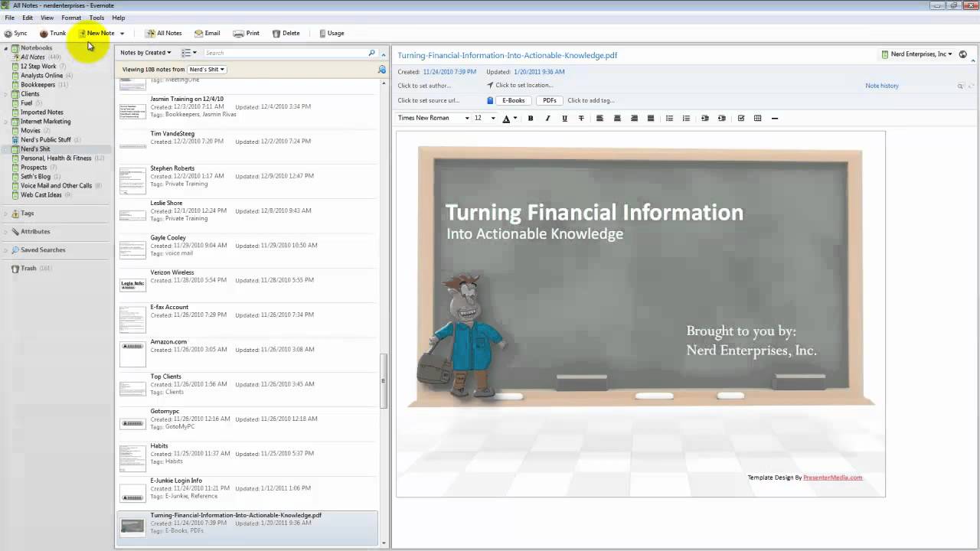Open the Nerd's Shit notebook filter dropdown

207,69
